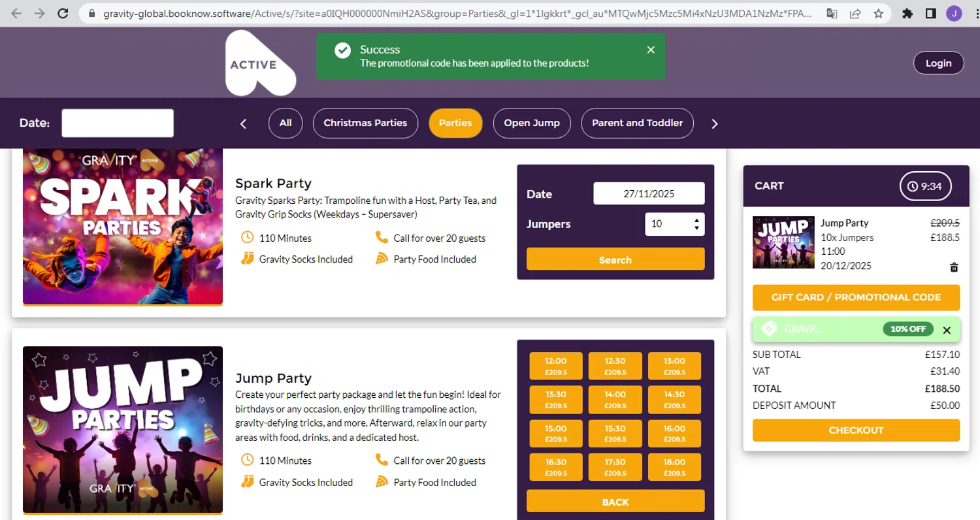The height and width of the screenshot is (520, 980).
Task: Open the Jump Parties image
Action: [x=123, y=430]
